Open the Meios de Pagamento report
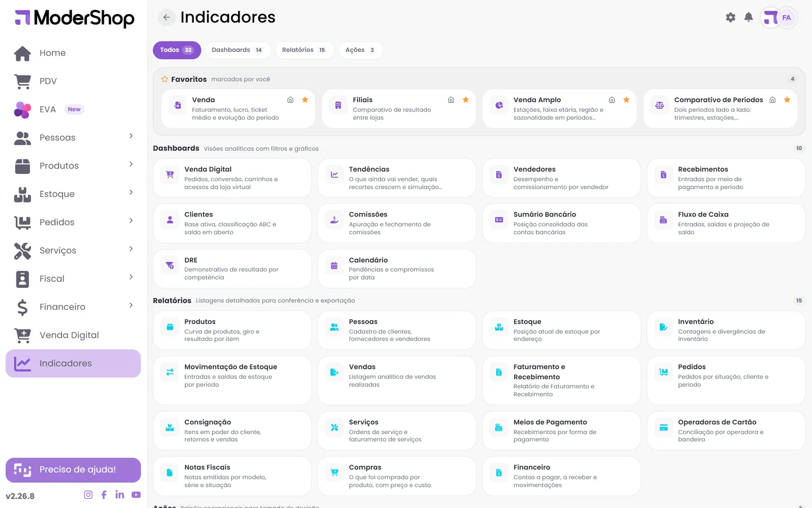Viewport: 812px width, 508px height. pyautogui.click(x=562, y=431)
